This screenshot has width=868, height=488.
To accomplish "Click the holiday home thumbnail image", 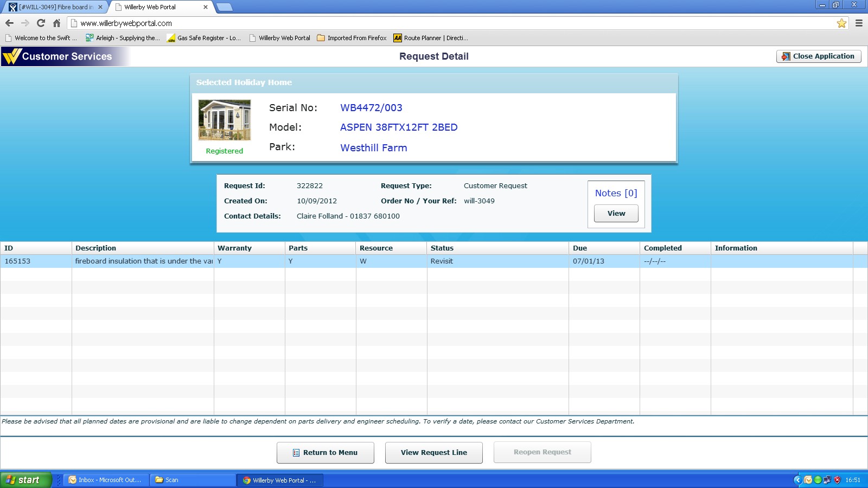I will pyautogui.click(x=224, y=120).
